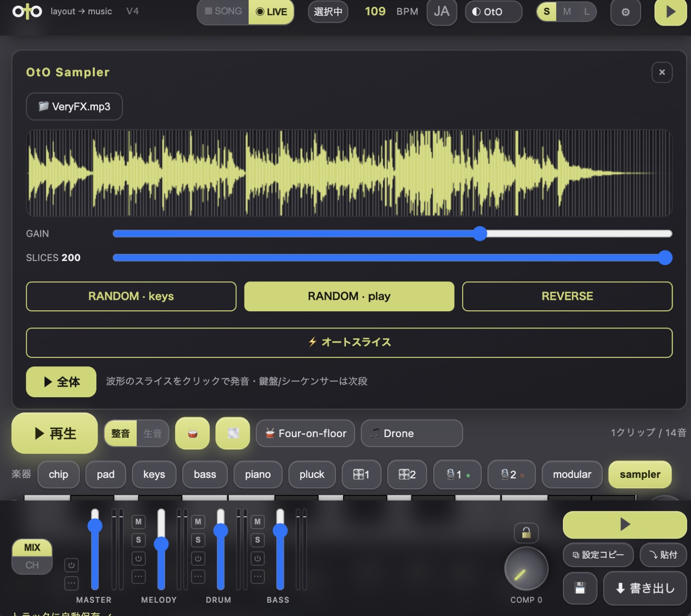Switch mixer view to CH
The width and height of the screenshot is (691, 616).
(x=32, y=565)
